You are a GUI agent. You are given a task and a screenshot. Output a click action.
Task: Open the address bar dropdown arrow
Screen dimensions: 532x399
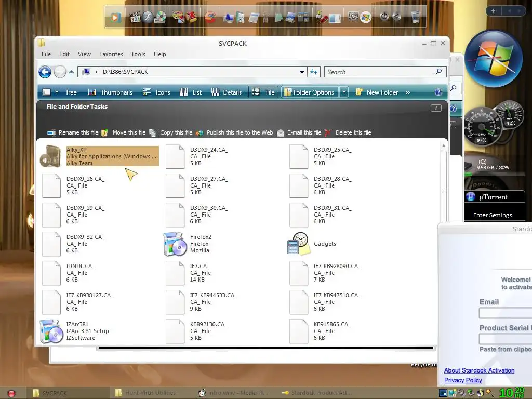click(x=302, y=72)
